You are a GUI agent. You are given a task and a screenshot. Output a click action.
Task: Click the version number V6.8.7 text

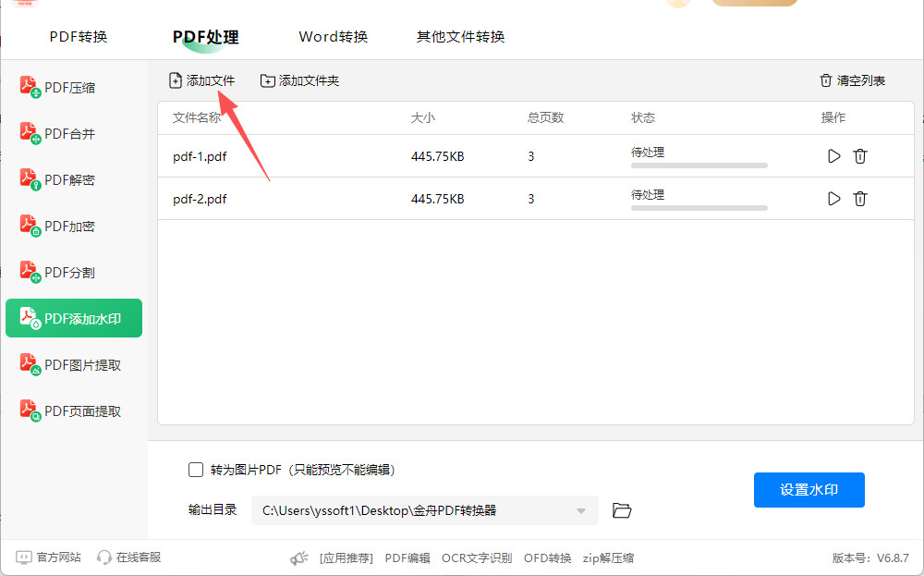(x=893, y=558)
